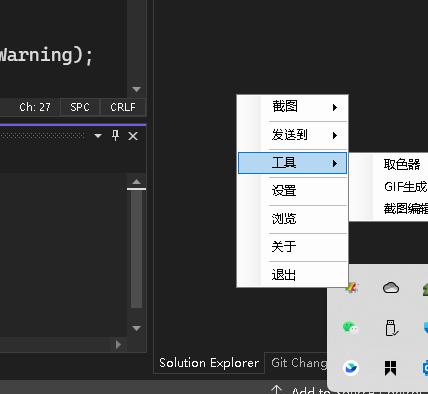The height and width of the screenshot is (394, 428).
Task: Open the WeChat tray icon
Action: (350, 328)
